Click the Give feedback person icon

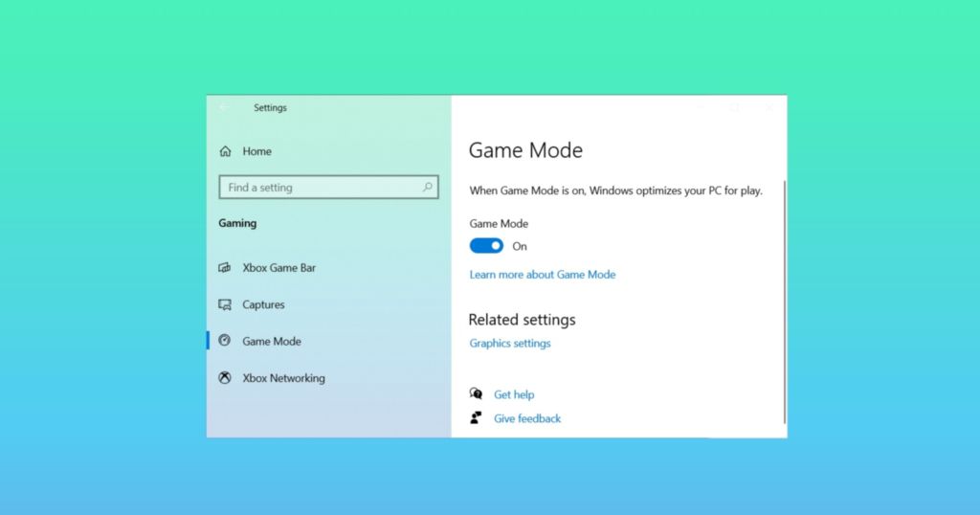(476, 418)
